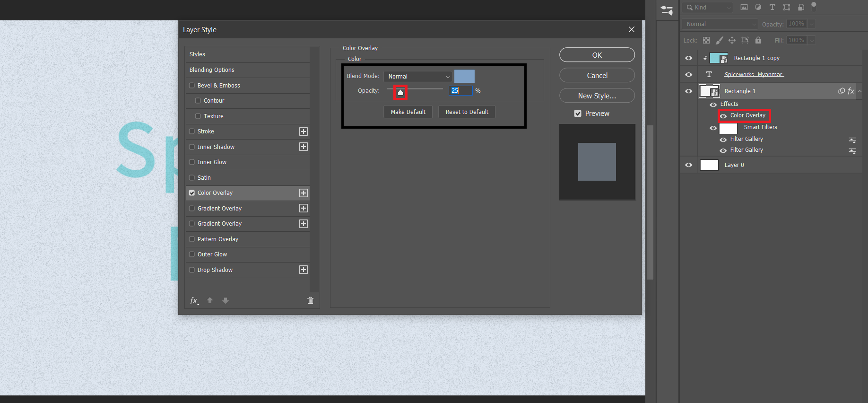The image size is (868, 403).
Task: Click the add Stroke effect plus icon
Action: (x=304, y=131)
